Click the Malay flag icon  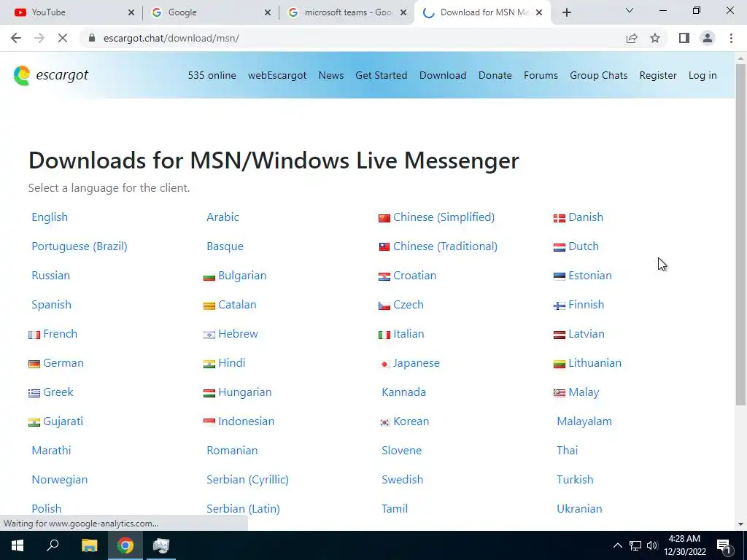coord(560,393)
